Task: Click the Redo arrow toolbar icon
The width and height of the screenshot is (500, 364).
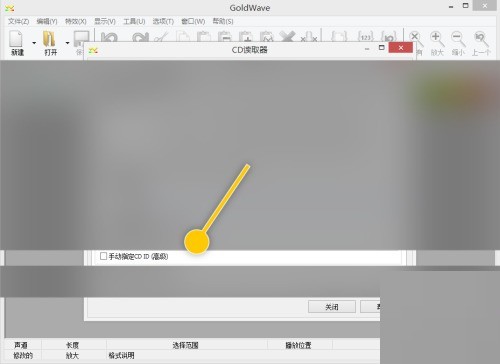Action: pyautogui.click(x=140, y=37)
